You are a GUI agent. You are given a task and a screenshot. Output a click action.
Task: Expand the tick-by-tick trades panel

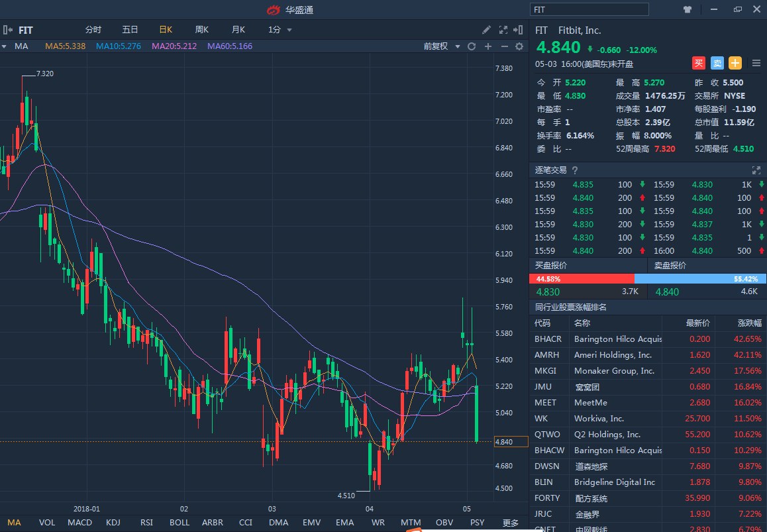pyautogui.click(x=756, y=170)
